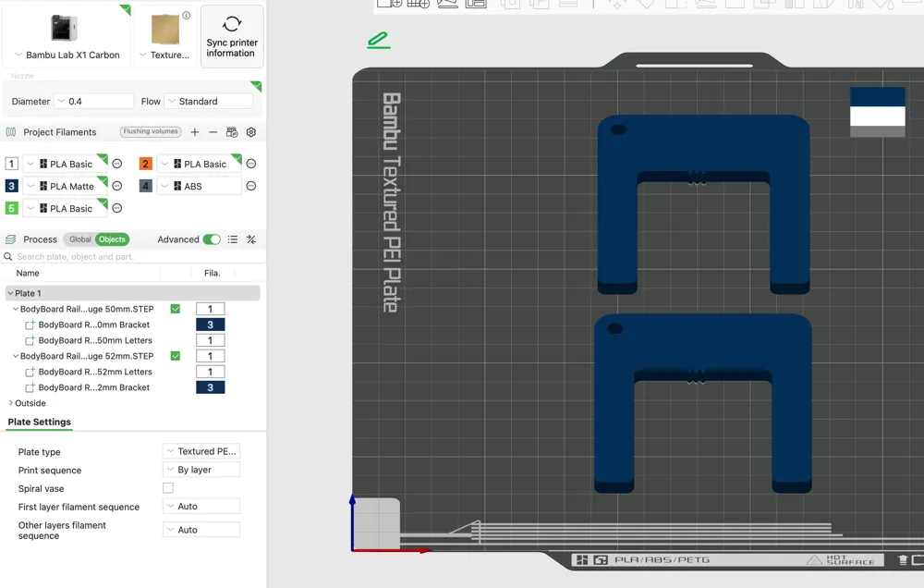Select BodyBoard R...50mm Letters part

click(x=95, y=341)
